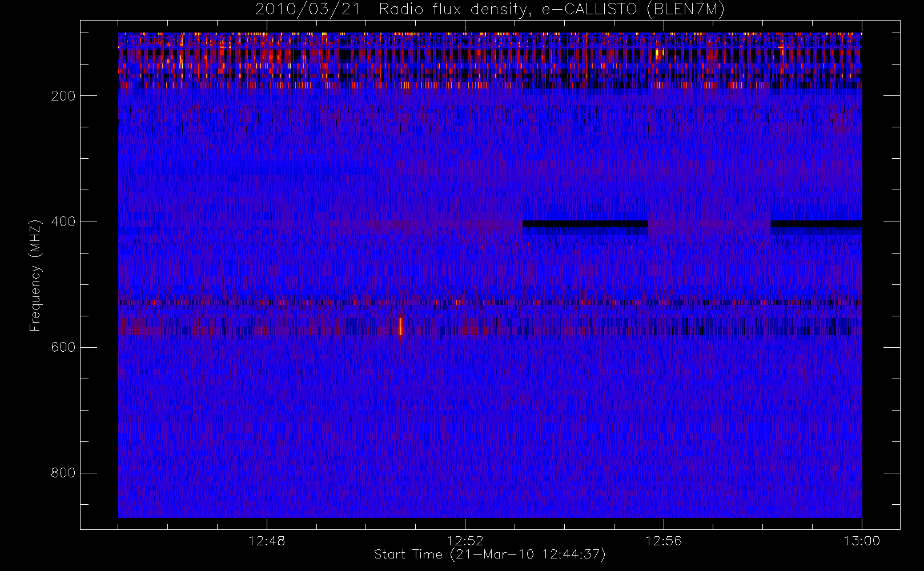Image resolution: width=924 pixels, height=571 pixels.
Task: Click the '12:48' time tick label
Action: (267, 541)
